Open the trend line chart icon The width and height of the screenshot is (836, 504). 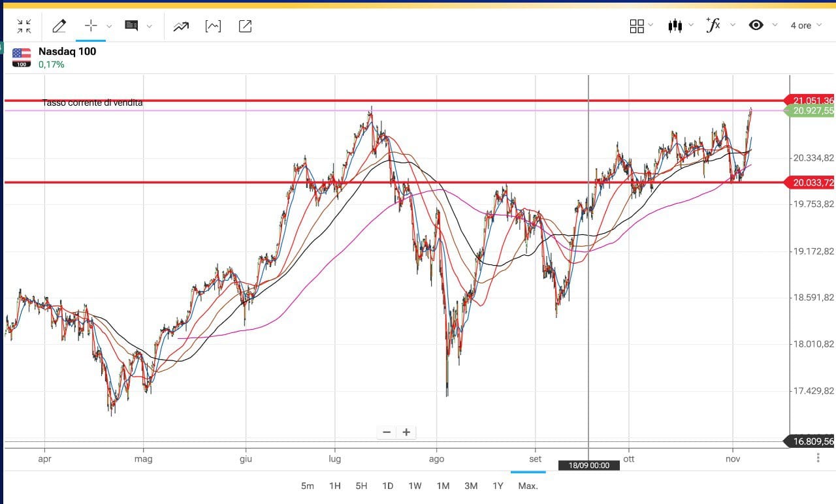(x=181, y=26)
